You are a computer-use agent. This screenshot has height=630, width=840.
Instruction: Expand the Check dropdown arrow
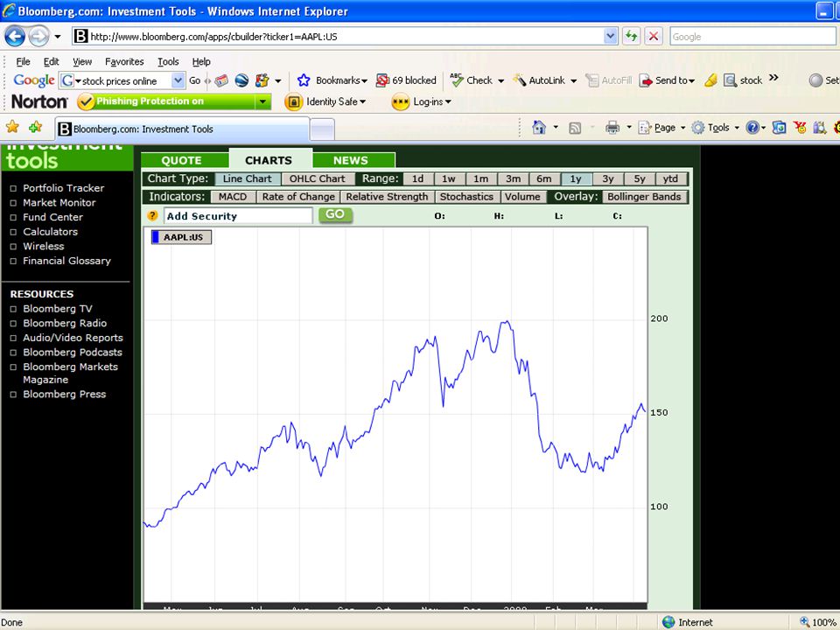coord(500,80)
